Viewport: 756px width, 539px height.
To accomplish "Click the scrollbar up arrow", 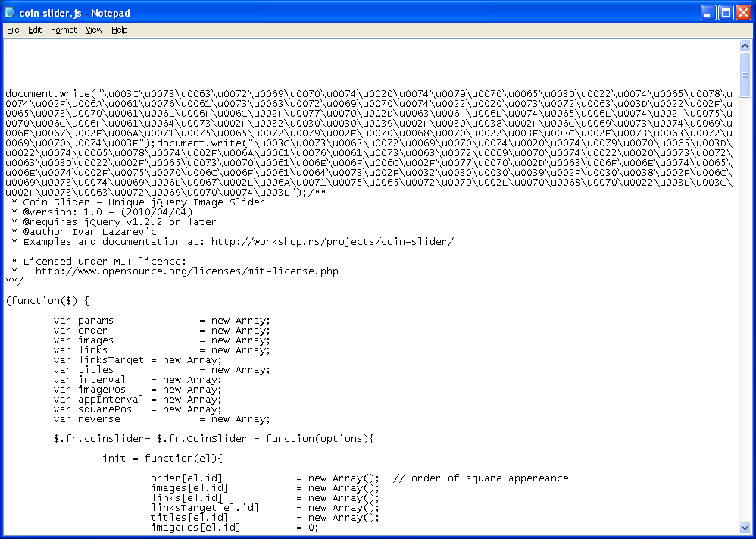I will (x=745, y=46).
